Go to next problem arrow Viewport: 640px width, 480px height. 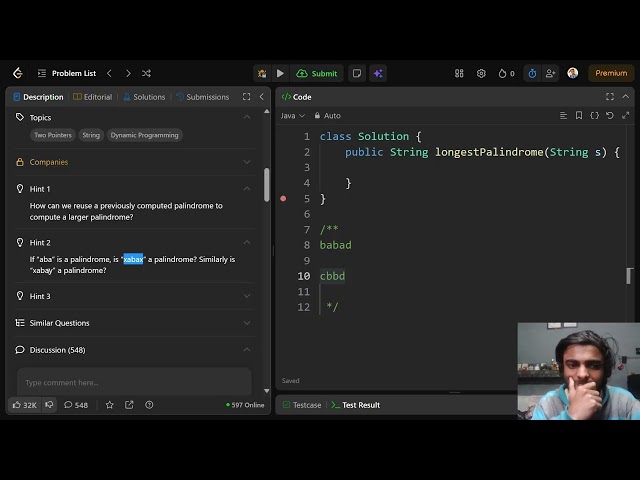(x=128, y=73)
